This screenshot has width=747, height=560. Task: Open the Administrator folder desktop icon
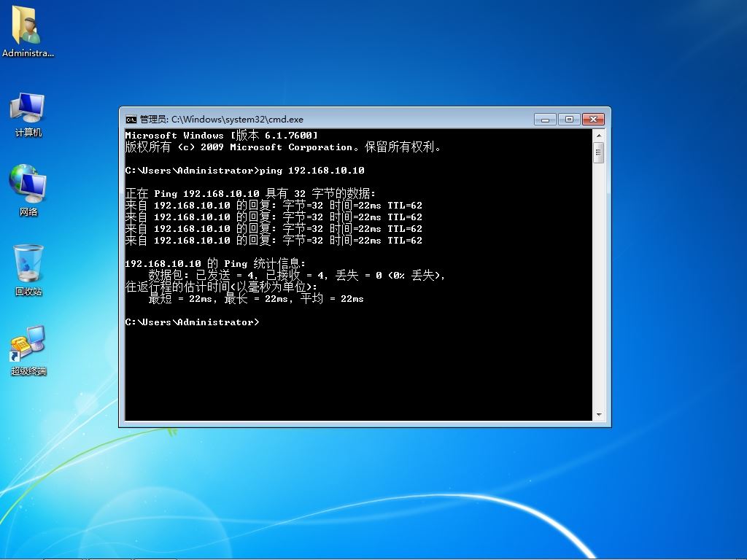(x=28, y=31)
